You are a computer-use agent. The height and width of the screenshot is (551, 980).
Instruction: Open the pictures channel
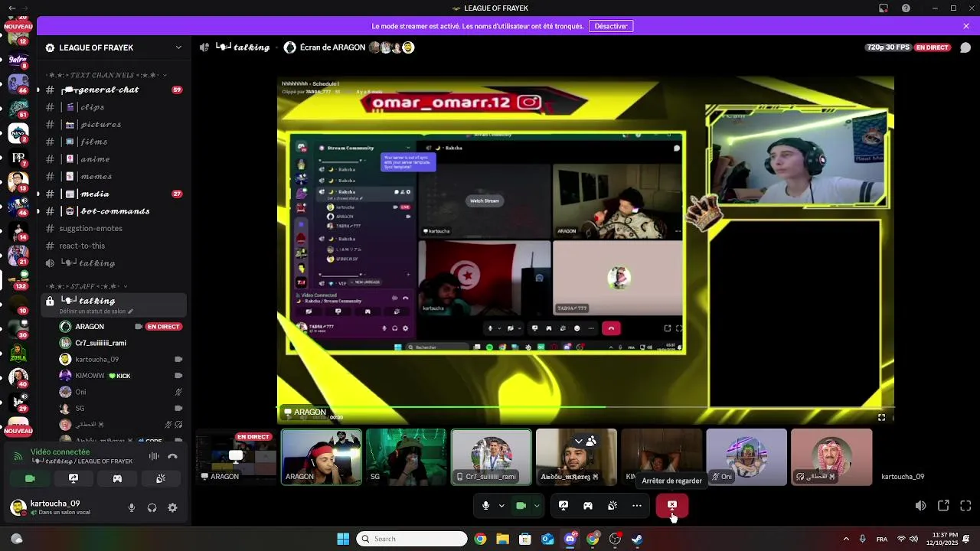pyautogui.click(x=113, y=124)
